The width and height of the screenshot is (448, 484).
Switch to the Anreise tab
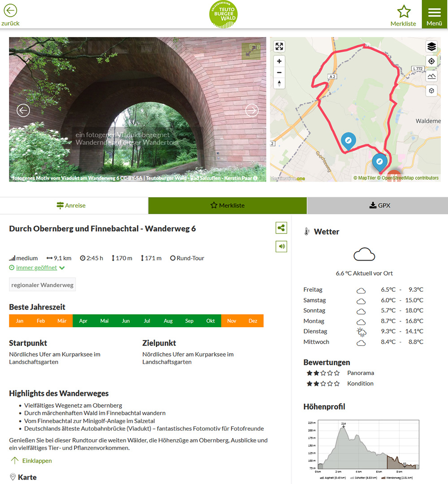(x=74, y=206)
